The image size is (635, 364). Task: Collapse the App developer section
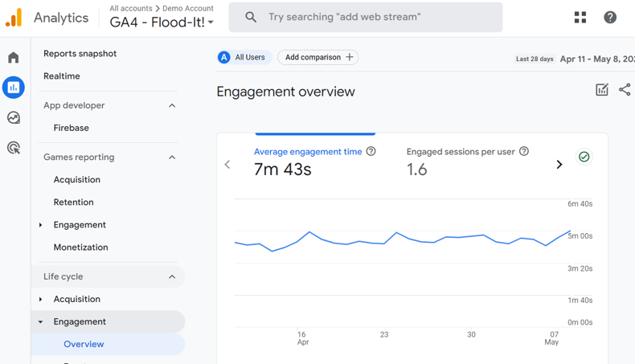172,105
